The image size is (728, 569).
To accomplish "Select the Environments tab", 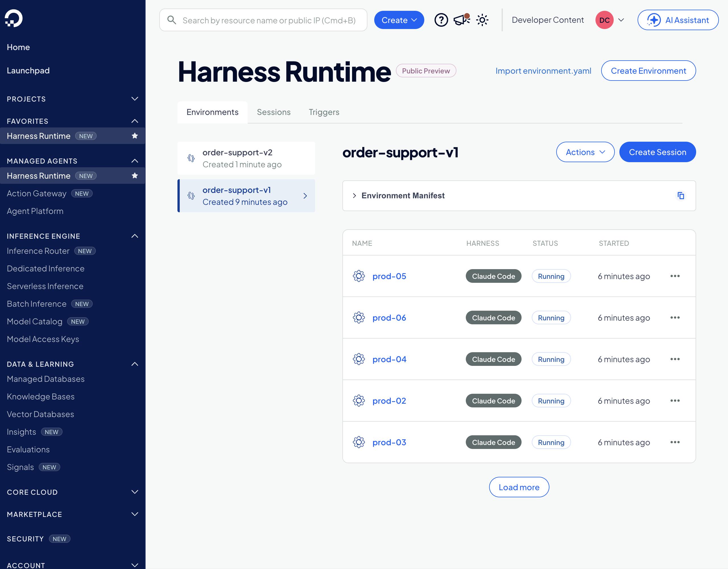I will click(212, 112).
